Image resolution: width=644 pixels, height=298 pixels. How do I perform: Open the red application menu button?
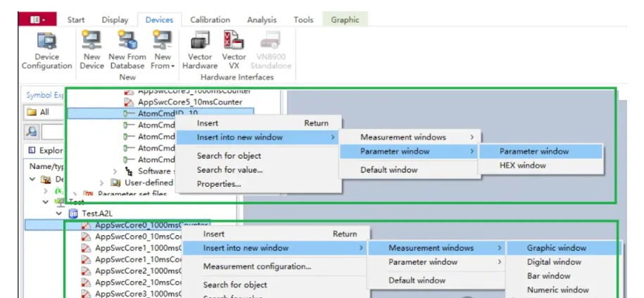coord(37,20)
